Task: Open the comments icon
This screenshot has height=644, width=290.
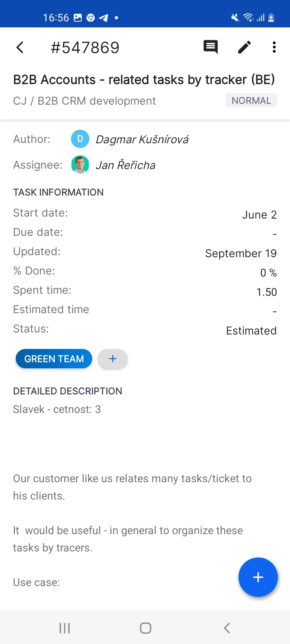Action: click(x=211, y=47)
